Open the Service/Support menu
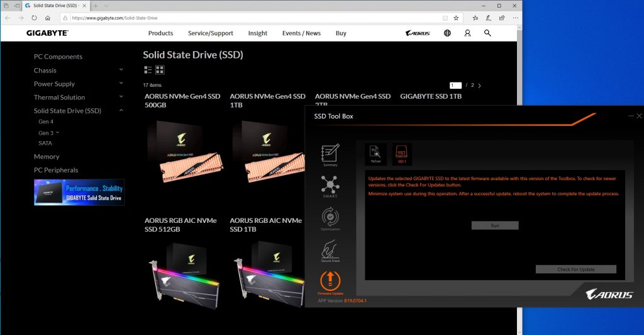Screen dimensions: 644x335 tap(210, 33)
